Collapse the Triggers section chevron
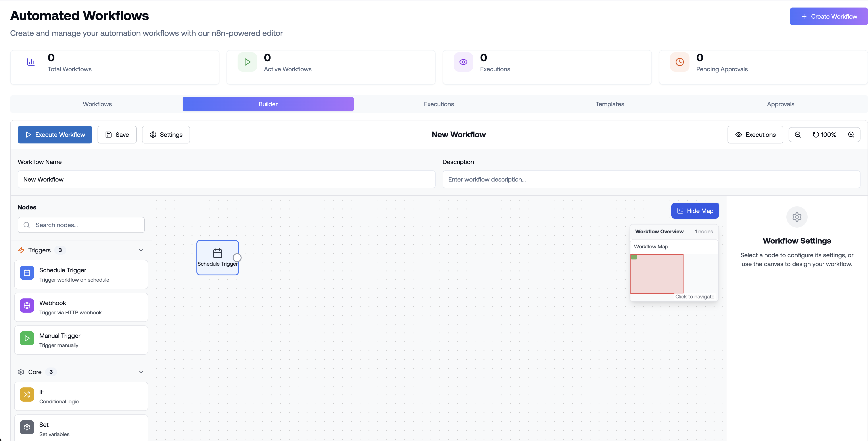 pyautogui.click(x=141, y=250)
